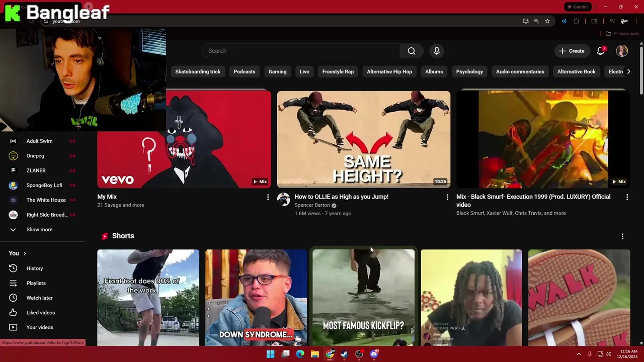
Task: Click the Create button
Action: tap(572, 51)
